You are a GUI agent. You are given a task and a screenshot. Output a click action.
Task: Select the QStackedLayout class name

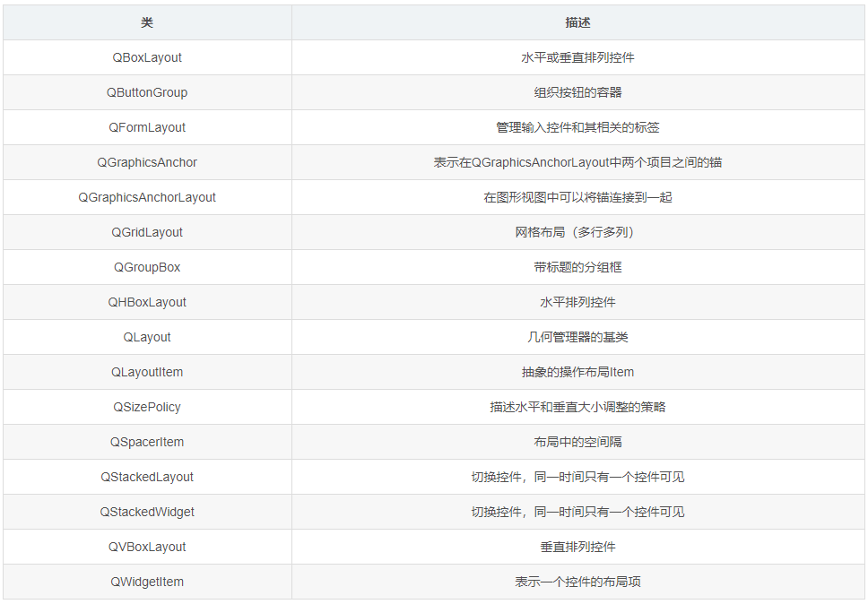click(x=147, y=477)
